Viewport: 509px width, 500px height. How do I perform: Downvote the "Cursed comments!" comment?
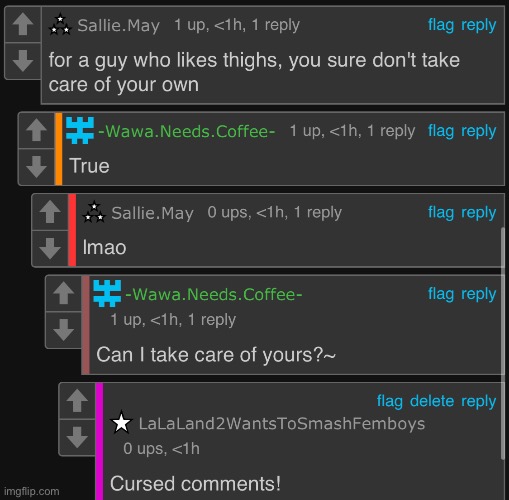77,437
